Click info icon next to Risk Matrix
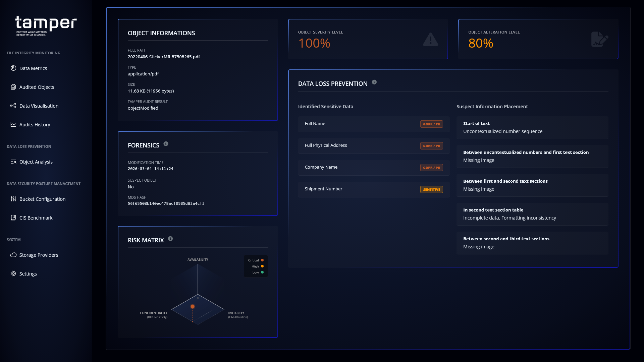Screen dimensions: 644x362 click(x=170, y=239)
